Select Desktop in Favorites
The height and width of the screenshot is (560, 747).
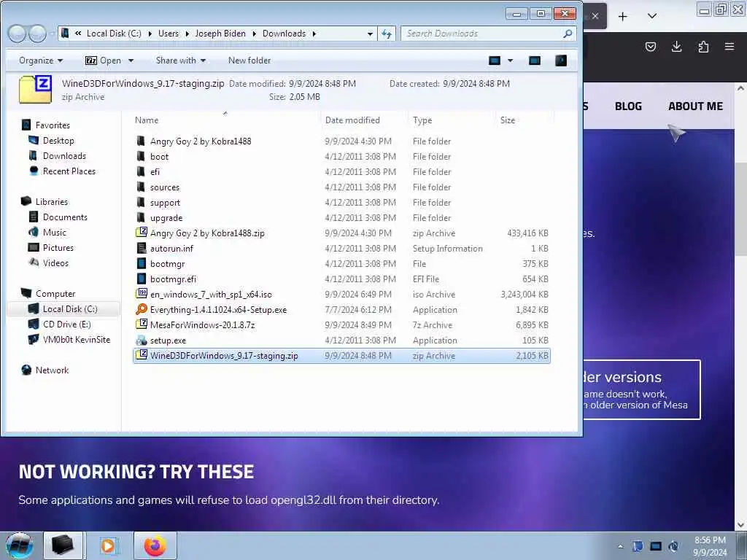coord(58,141)
